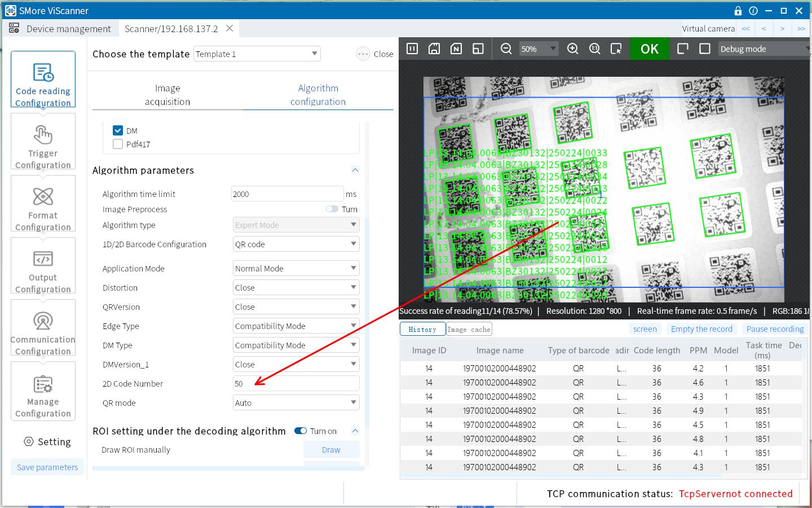
Task: Open the Choose the template dropdown
Action: [x=257, y=54]
